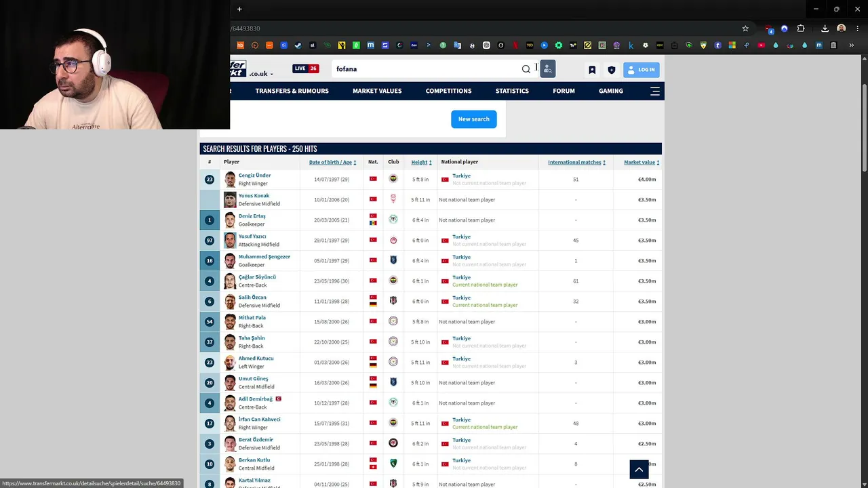Click Muhammed Şengezer's player photo
This screenshot has width=868, height=488.
(x=230, y=260)
